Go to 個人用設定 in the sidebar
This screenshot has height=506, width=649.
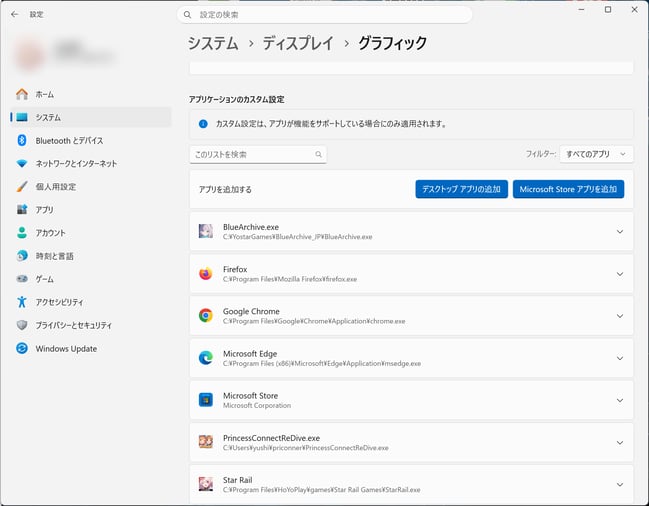coord(91,187)
